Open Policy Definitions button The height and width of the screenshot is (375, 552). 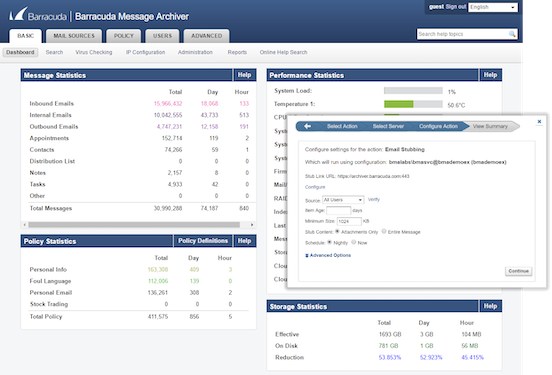(x=203, y=241)
